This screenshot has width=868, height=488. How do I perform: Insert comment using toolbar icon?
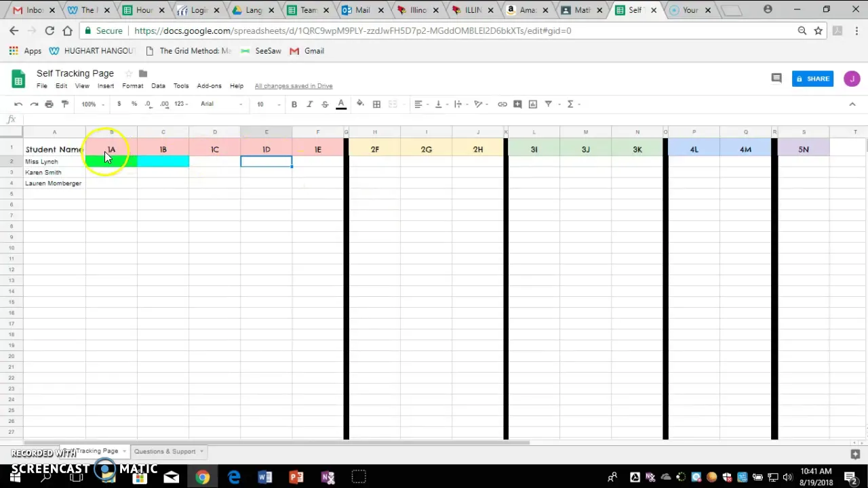point(517,104)
